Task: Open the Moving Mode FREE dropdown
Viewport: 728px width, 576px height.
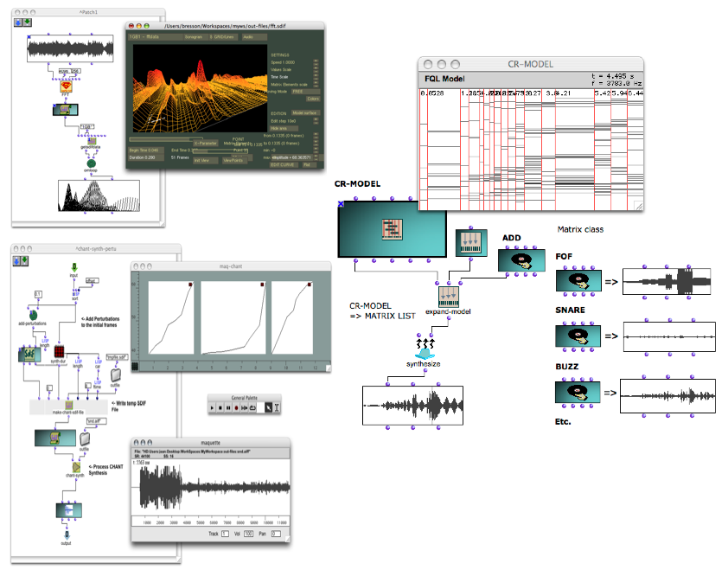Action: coord(305,92)
